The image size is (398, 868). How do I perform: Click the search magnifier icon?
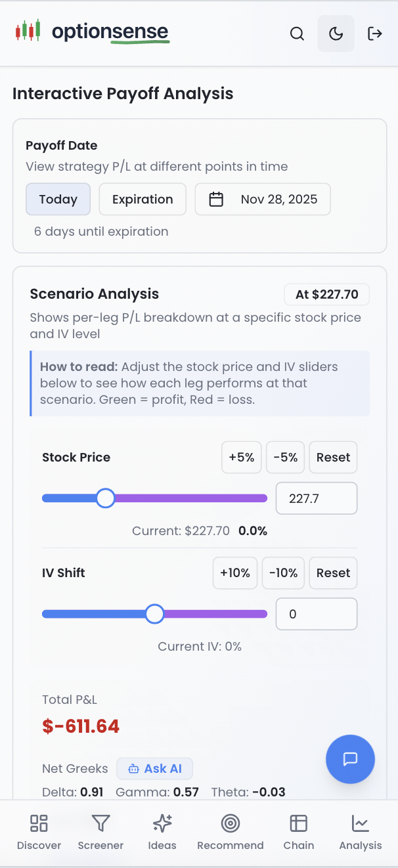[x=297, y=33]
